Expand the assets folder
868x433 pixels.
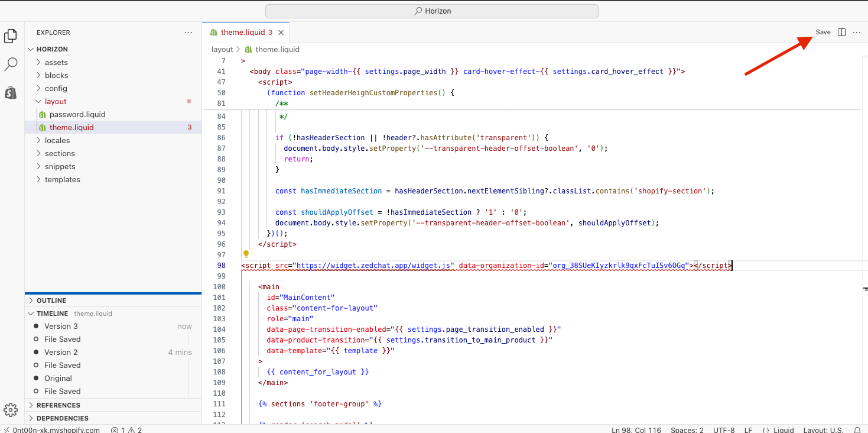(x=56, y=62)
